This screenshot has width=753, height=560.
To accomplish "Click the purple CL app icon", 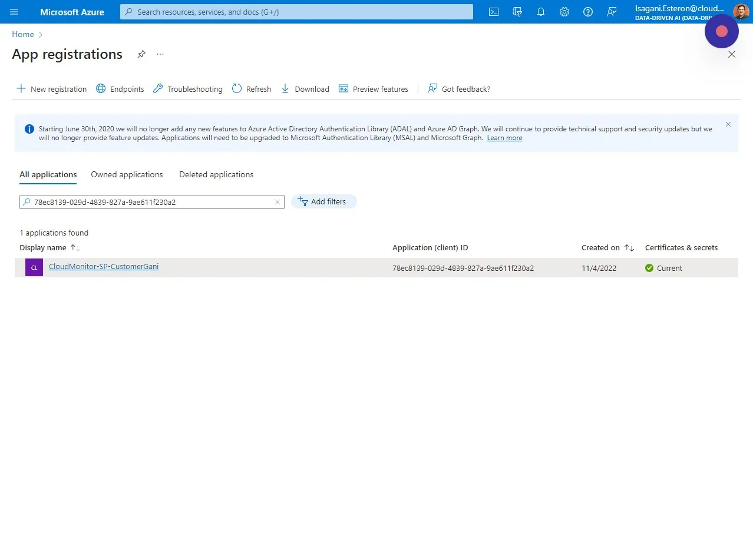I will [34, 267].
